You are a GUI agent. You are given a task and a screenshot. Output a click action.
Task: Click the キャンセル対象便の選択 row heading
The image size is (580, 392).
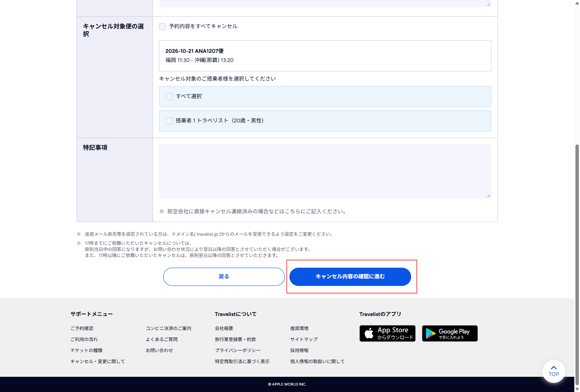[113, 30]
